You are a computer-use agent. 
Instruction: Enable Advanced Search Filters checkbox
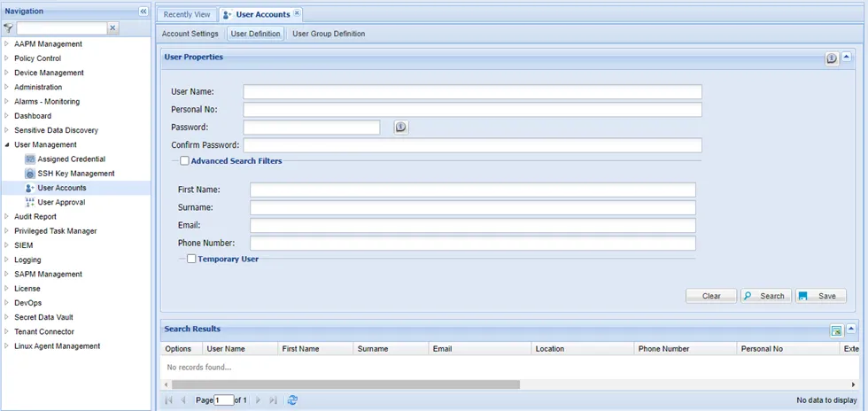point(185,161)
